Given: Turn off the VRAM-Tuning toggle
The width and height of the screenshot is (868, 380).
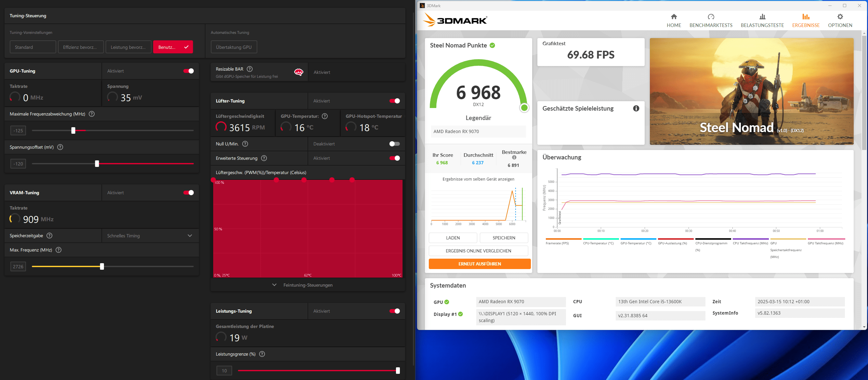Looking at the screenshot, I should click(188, 193).
